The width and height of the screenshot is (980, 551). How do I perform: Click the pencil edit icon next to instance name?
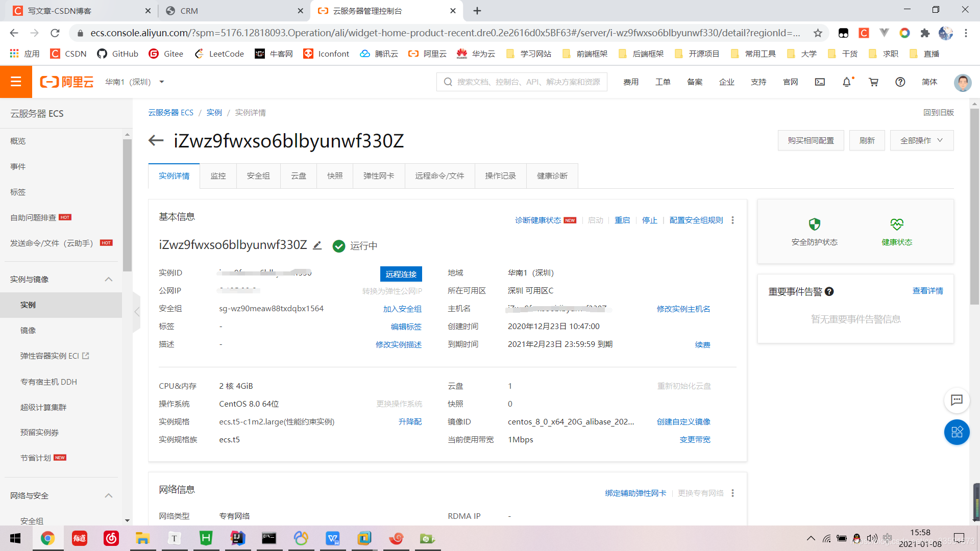tap(317, 245)
